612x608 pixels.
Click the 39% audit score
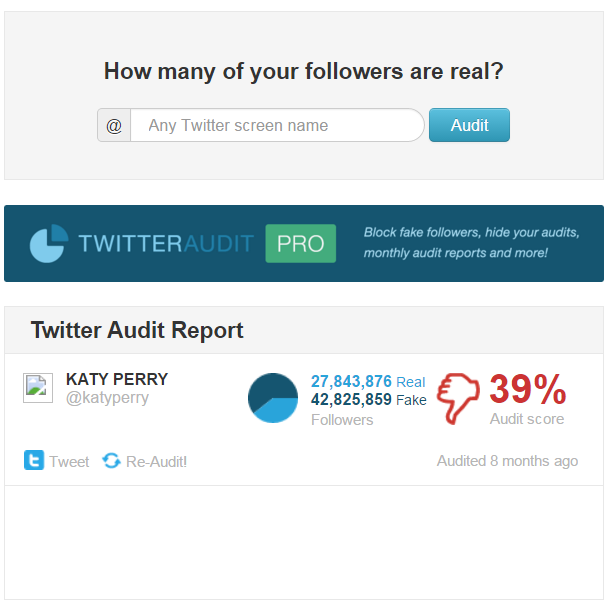(x=527, y=389)
